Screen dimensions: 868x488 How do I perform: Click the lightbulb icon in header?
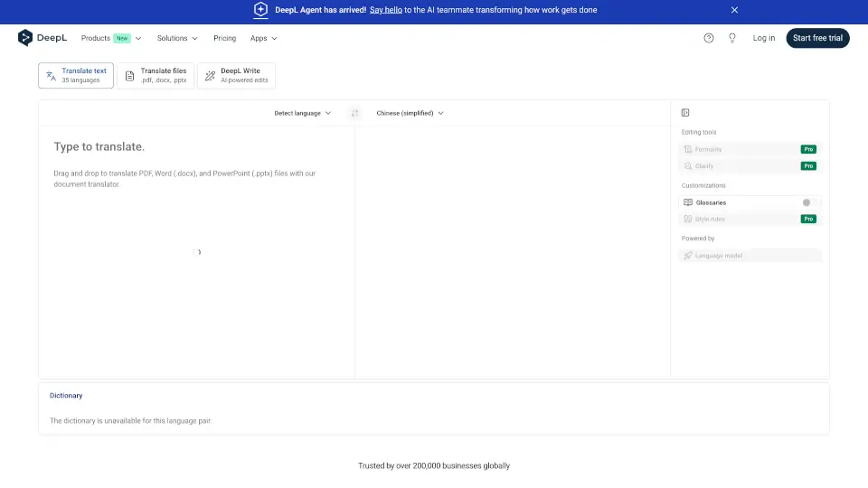[x=731, y=38]
